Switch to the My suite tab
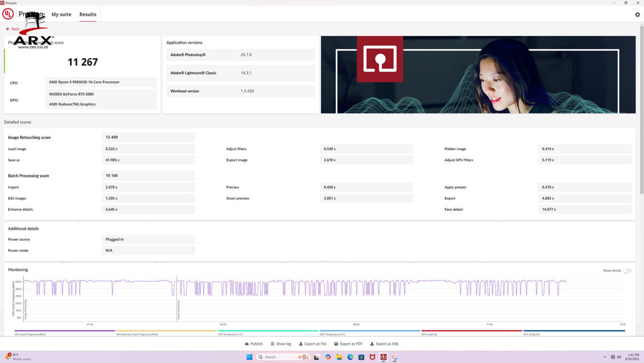The image size is (644, 363). (61, 14)
